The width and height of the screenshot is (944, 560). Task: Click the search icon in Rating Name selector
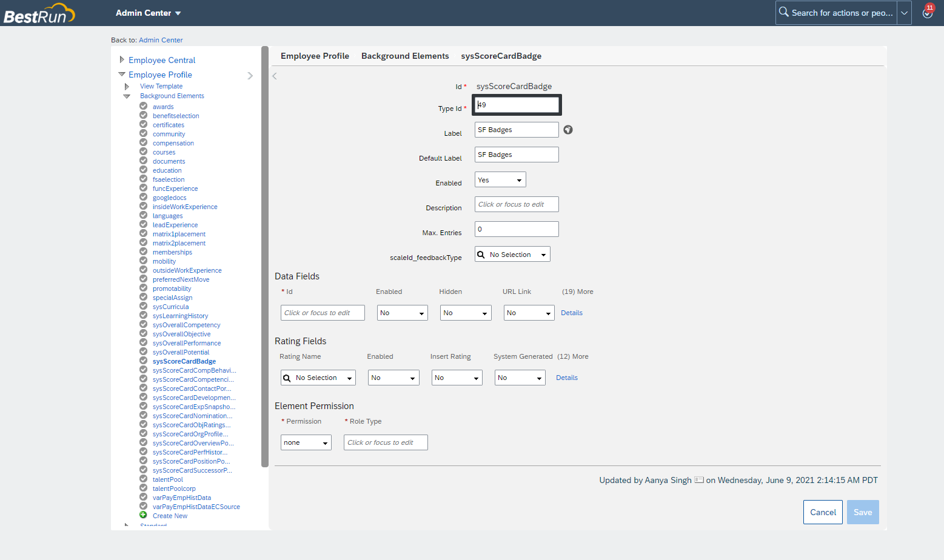tap(287, 378)
